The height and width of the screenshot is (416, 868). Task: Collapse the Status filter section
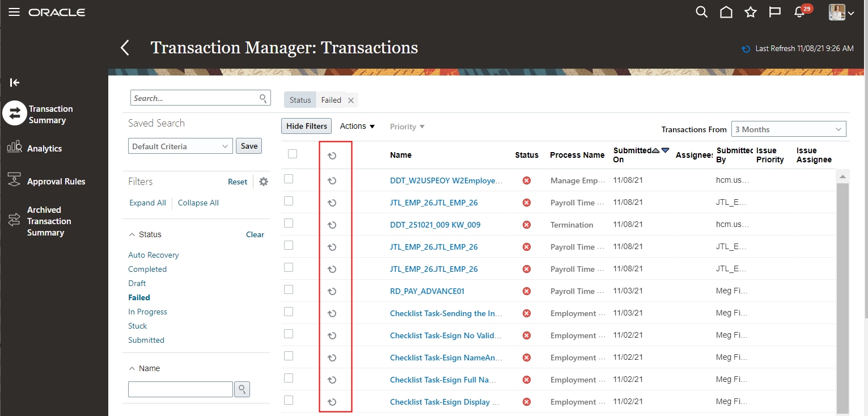[133, 234]
